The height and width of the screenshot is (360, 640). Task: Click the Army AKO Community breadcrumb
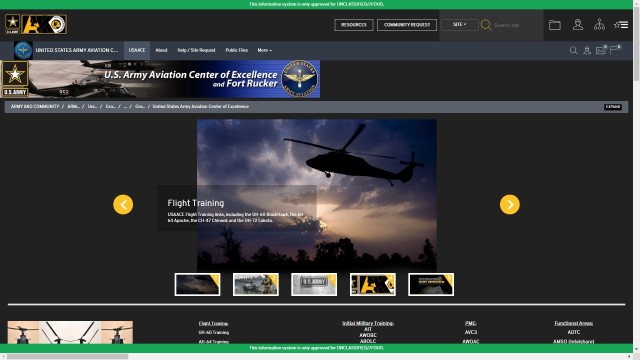tap(35, 107)
